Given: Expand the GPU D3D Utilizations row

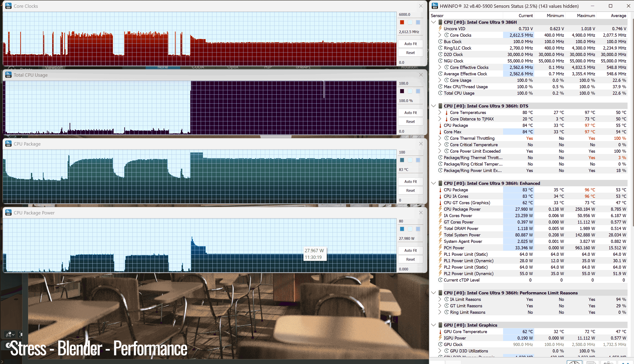Looking at the screenshot, I should 440,351.
